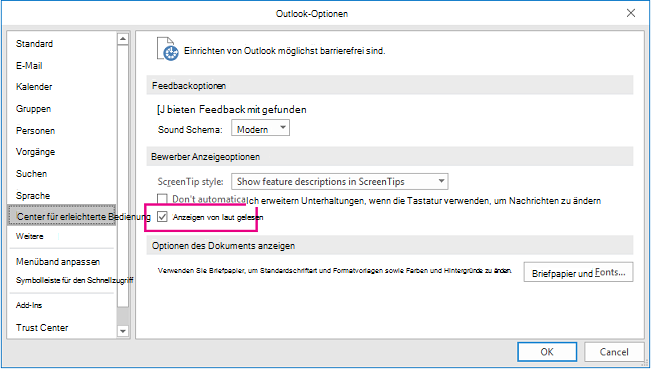Screen dimensions: 651x369
Task: Select Personen in the sidebar
Action: click(35, 131)
